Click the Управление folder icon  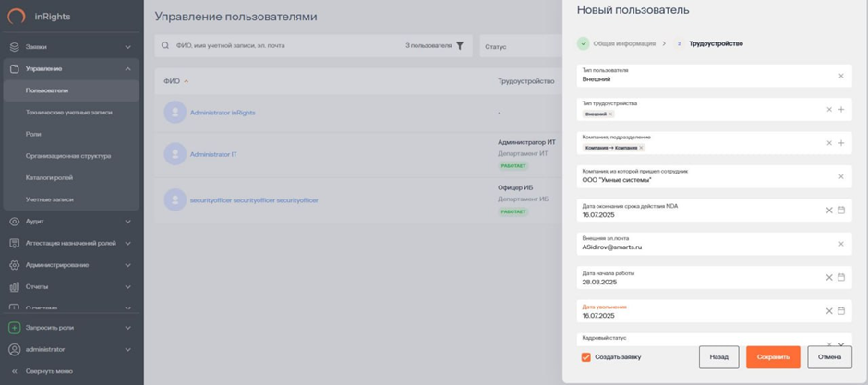pos(15,69)
